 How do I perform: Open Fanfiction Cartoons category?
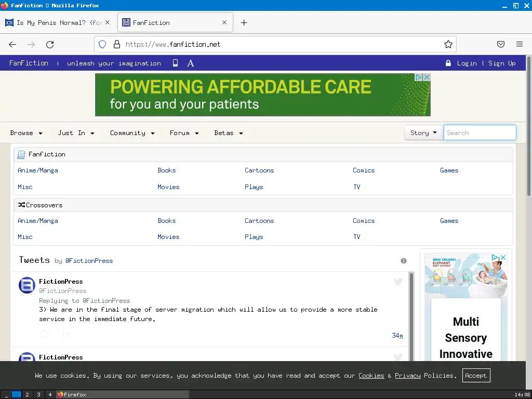coord(259,170)
